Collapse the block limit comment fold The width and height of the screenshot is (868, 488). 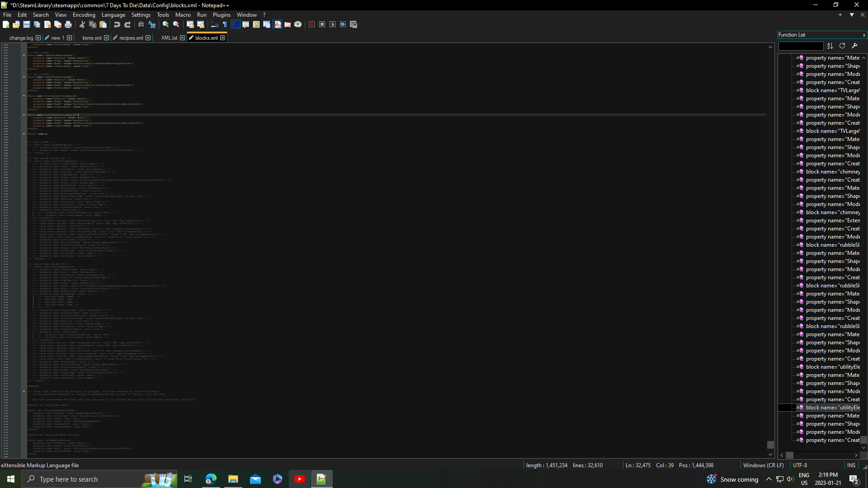click(24, 391)
